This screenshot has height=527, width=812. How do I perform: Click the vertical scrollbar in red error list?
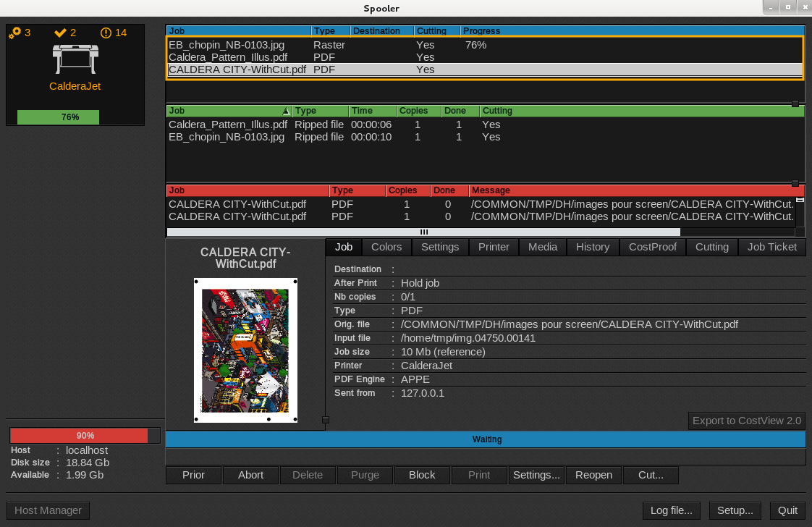pos(800,210)
